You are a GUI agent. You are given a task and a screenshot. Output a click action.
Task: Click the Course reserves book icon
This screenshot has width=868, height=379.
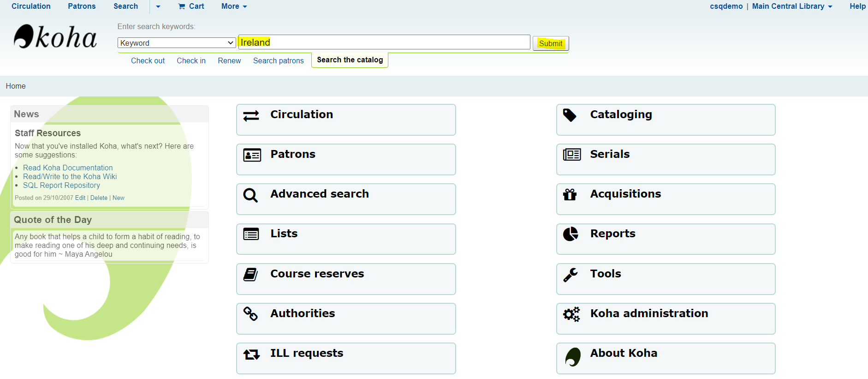pos(250,275)
